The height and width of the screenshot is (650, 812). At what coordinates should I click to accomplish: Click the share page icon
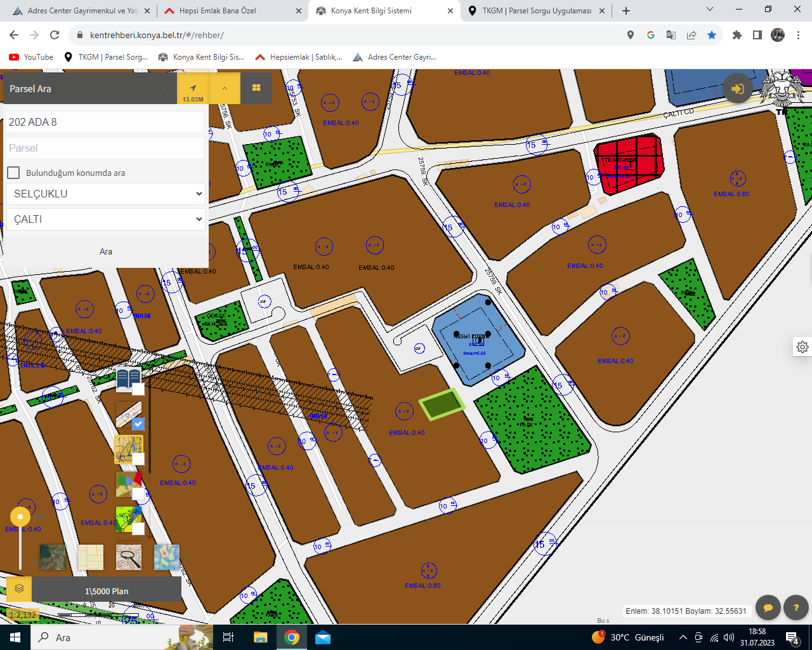(x=691, y=35)
